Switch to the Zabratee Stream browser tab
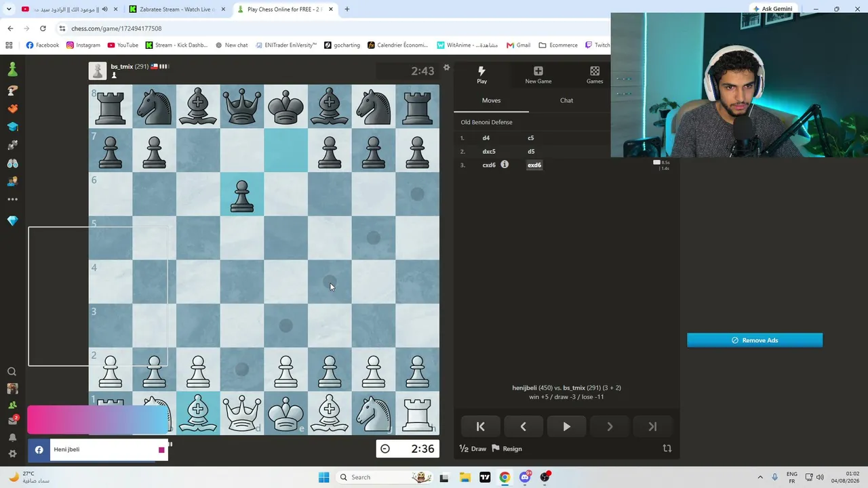This screenshot has width=868, height=488. [x=176, y=9]
